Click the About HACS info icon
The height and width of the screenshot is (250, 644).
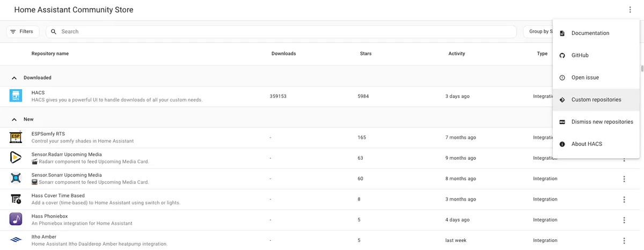click(562, 144)
